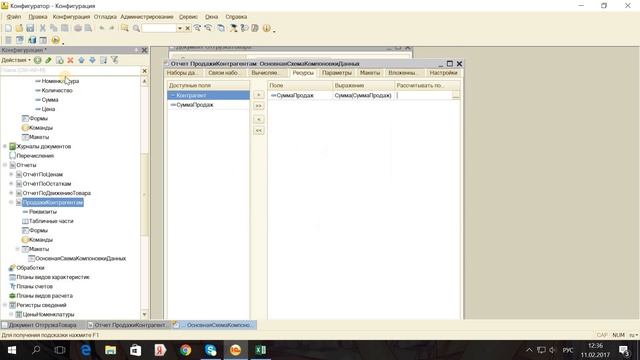
Task: Click the Print toolbar icon
Action: tap(78, 28)
